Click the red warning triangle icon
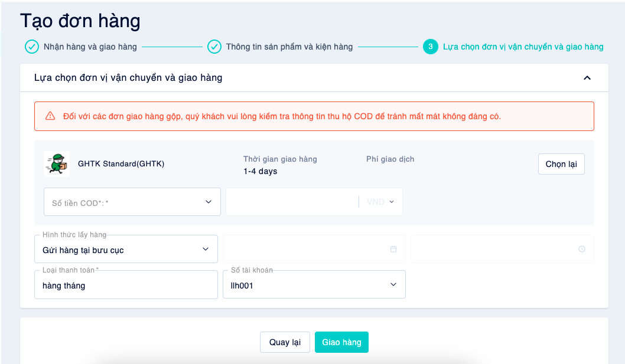The height and width of the screenshot is (364, 625). (50, 116)
